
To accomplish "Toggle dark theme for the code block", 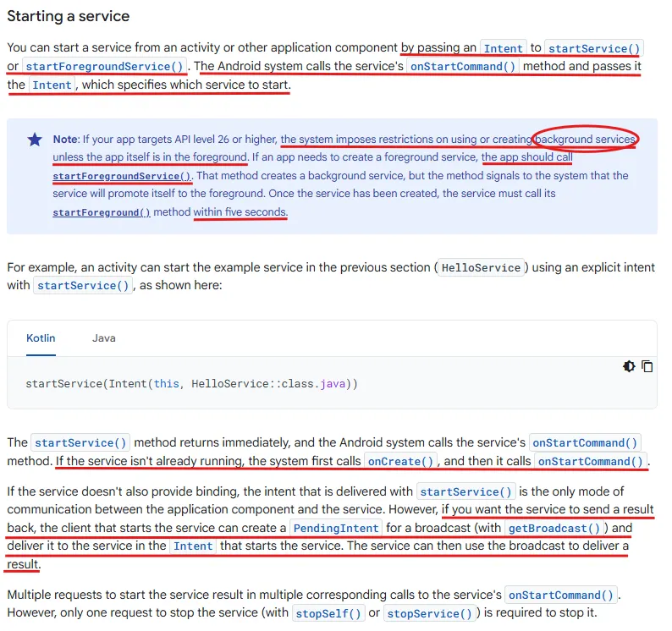I will click(x=629, y=366).
